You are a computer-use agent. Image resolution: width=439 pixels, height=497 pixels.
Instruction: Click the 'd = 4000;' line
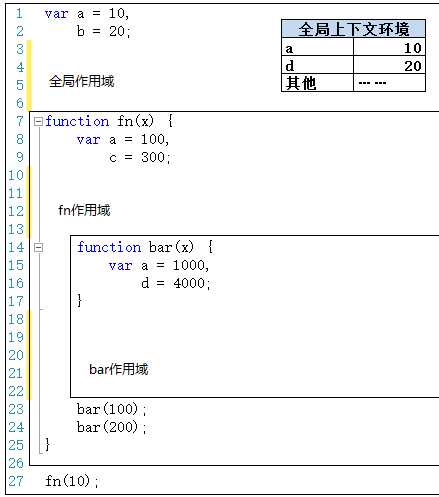click(x=175, y=283)
